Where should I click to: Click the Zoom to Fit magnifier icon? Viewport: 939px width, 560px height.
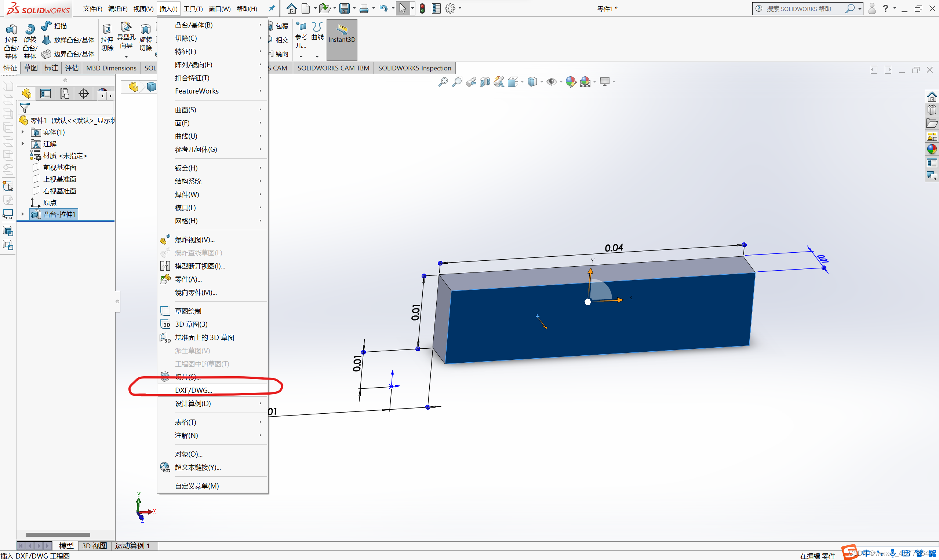(443, 81)
